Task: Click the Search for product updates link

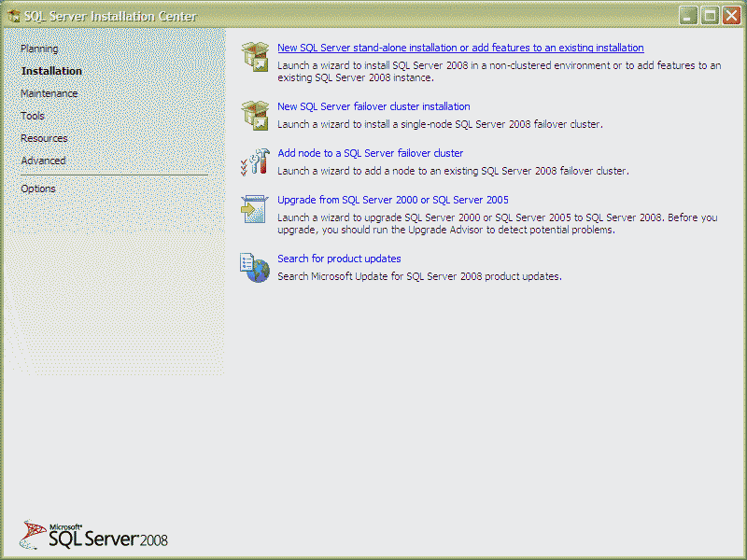Action: tap(339, 259)
